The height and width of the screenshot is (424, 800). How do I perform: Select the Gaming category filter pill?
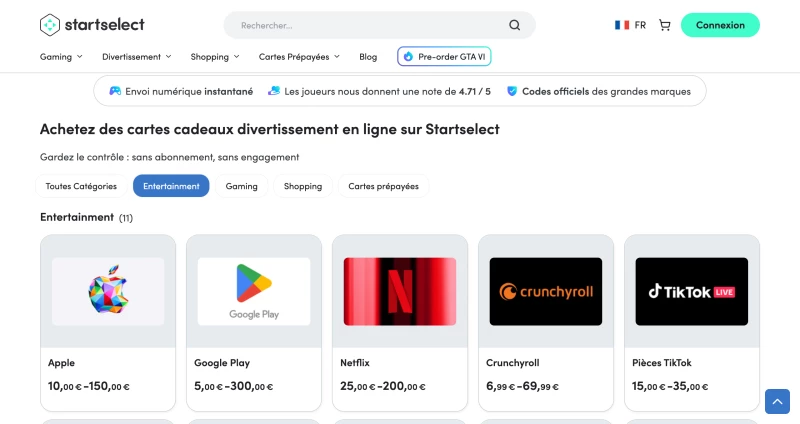click(x=241, y=186)
